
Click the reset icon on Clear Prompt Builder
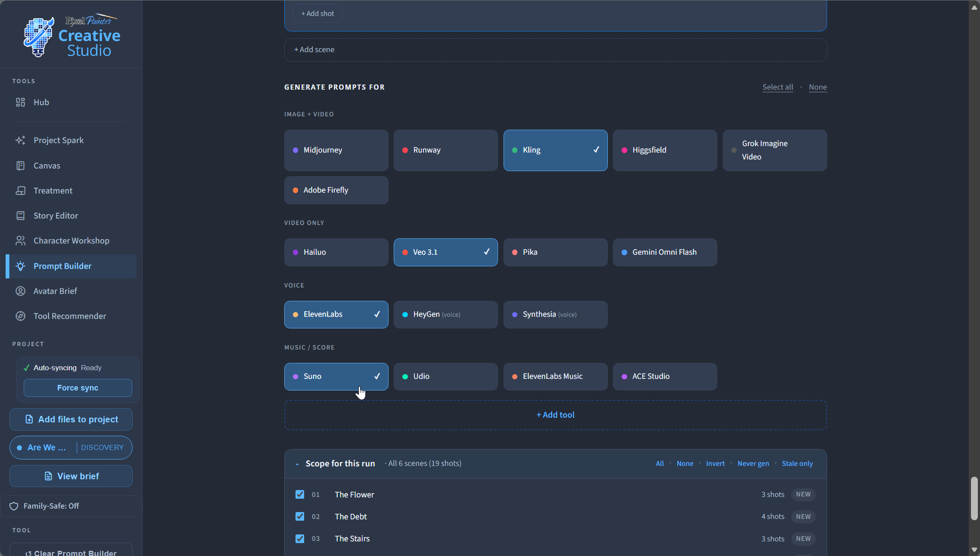coord(28,553)
